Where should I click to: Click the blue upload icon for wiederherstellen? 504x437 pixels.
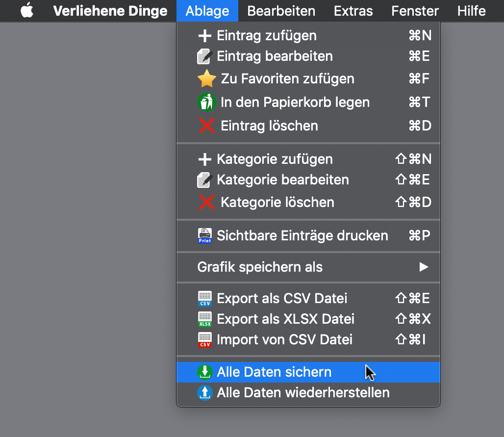pyautogui.click(x=205, y=393)
